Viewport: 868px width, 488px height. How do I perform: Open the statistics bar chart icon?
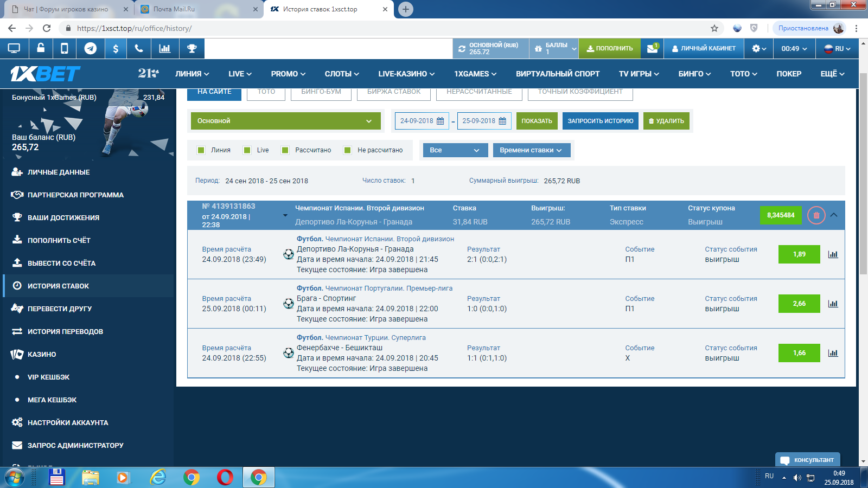(164, 48)
